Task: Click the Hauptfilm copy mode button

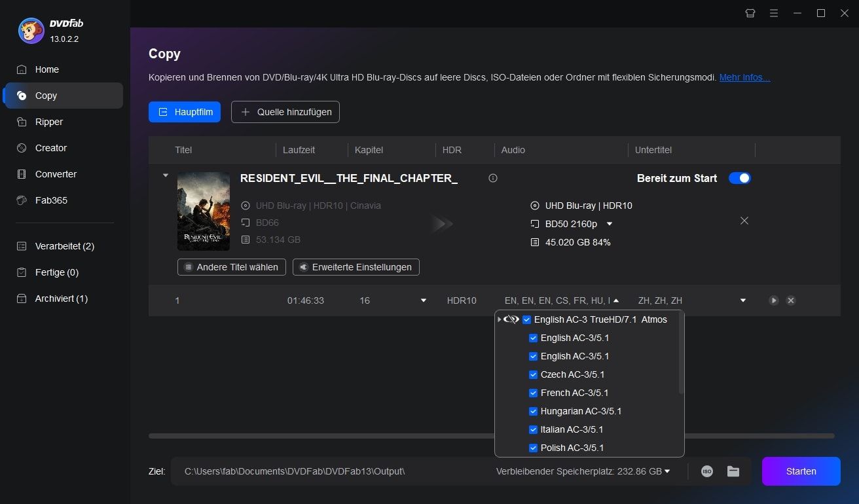Action: click(x=185, y=112)
